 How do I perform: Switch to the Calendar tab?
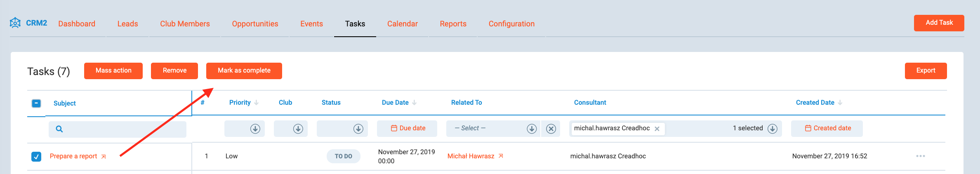[402, 24]
